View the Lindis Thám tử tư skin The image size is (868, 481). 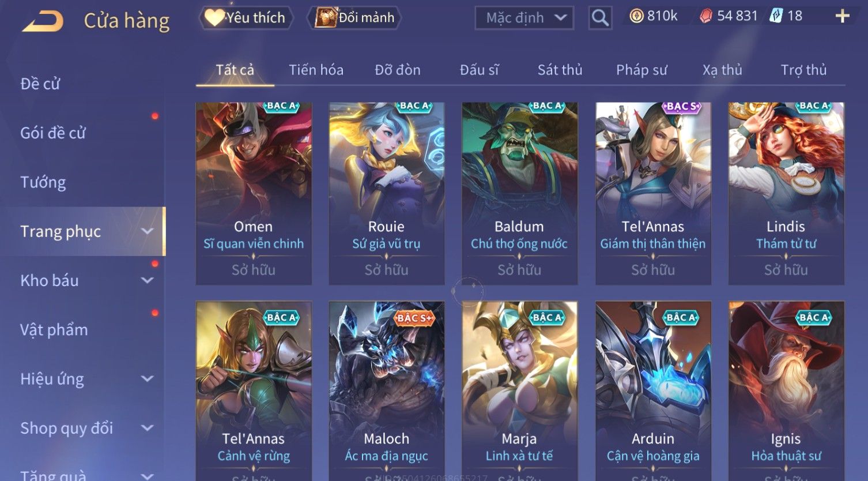(786, 193)
